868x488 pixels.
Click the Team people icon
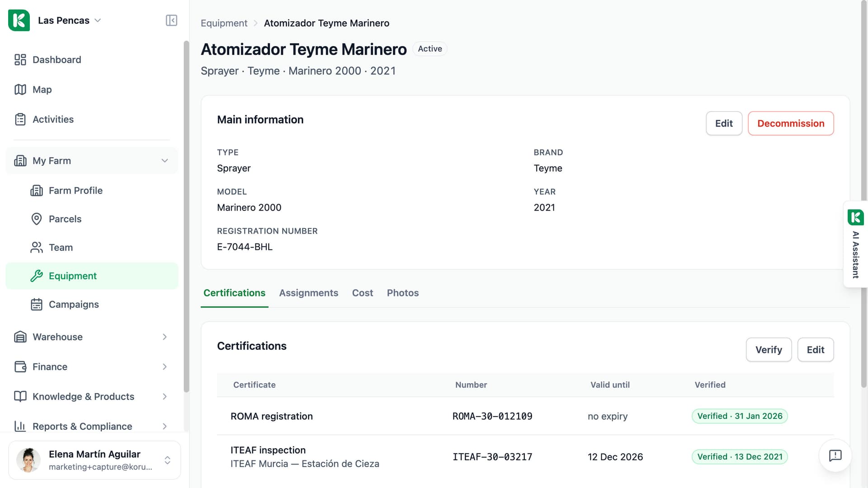[x=37, y=248]
